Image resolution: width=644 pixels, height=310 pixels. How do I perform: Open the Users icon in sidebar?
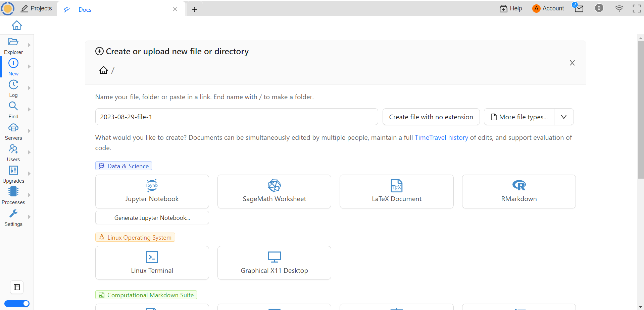[x=13, y=149]
